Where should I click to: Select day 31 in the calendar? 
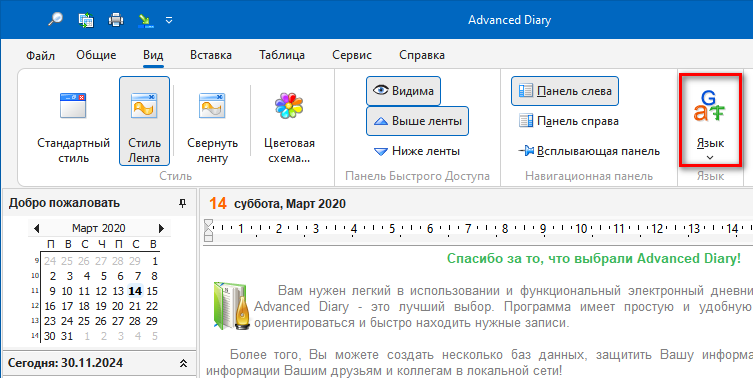[67, 336]
